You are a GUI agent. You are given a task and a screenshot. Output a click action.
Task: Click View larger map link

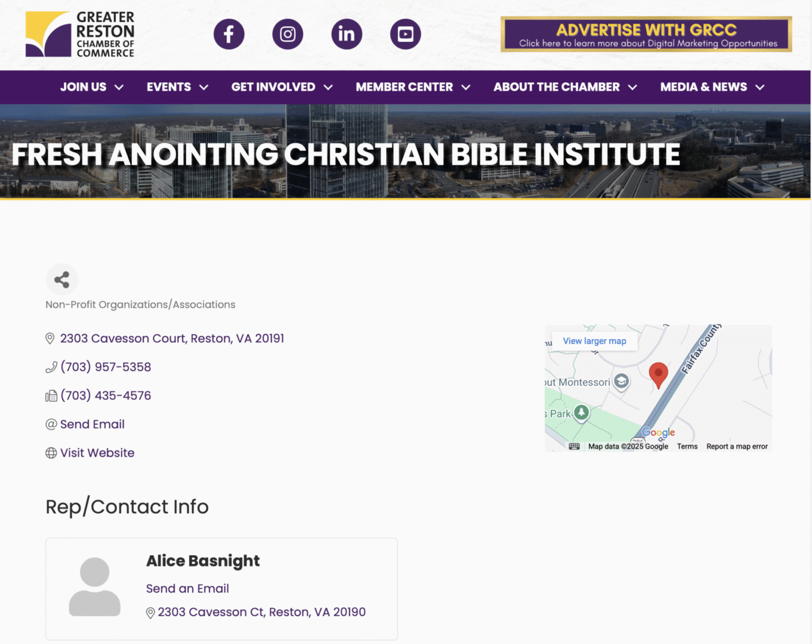tap(594, 341)
